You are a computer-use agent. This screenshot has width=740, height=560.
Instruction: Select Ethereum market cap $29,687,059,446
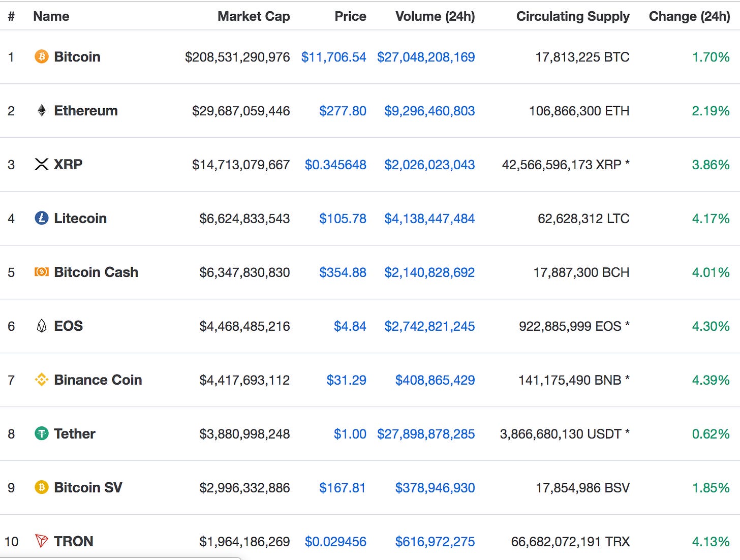click(x=241, y=111)
